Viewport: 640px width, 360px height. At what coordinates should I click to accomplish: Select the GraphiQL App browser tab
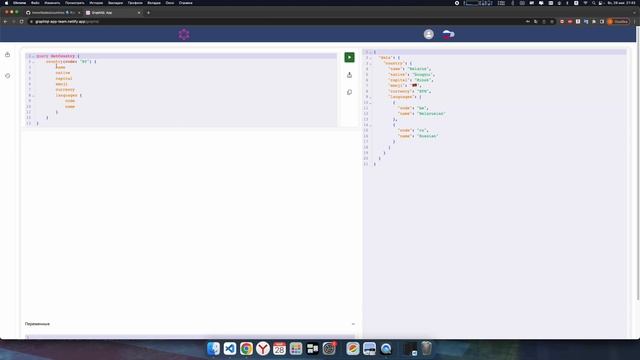pos(112,13)
